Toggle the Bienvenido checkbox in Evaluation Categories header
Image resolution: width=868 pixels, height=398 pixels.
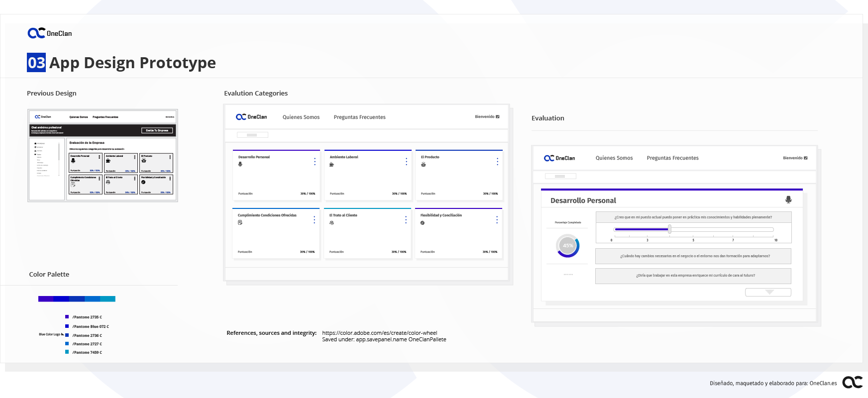click(498, 117)
